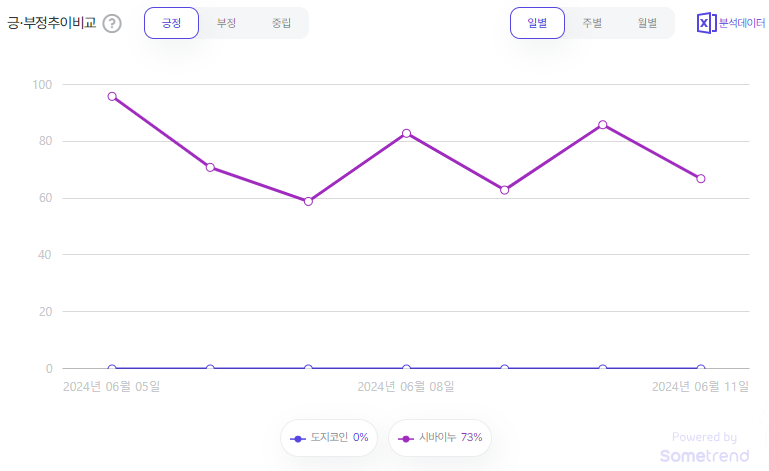The height and width of the screenshot is (471, 769).
Task: Click 시바이누 data point near 71
Action: tap(210, 167)
